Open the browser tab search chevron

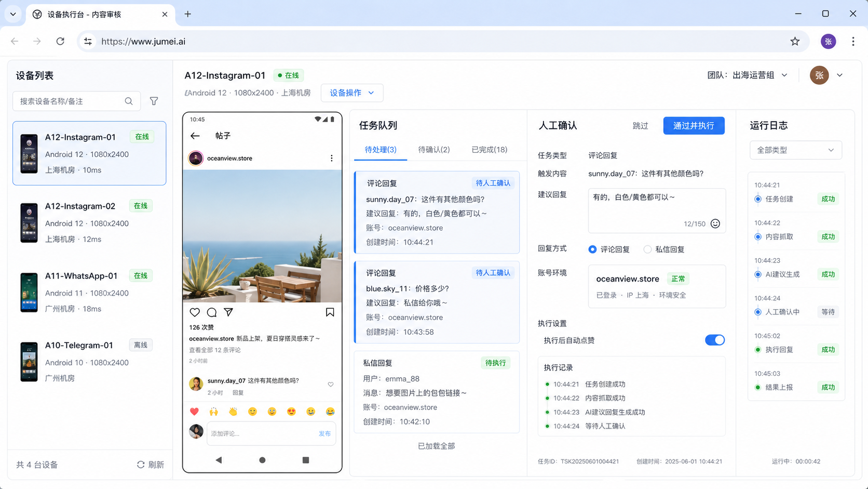(13, 14)
